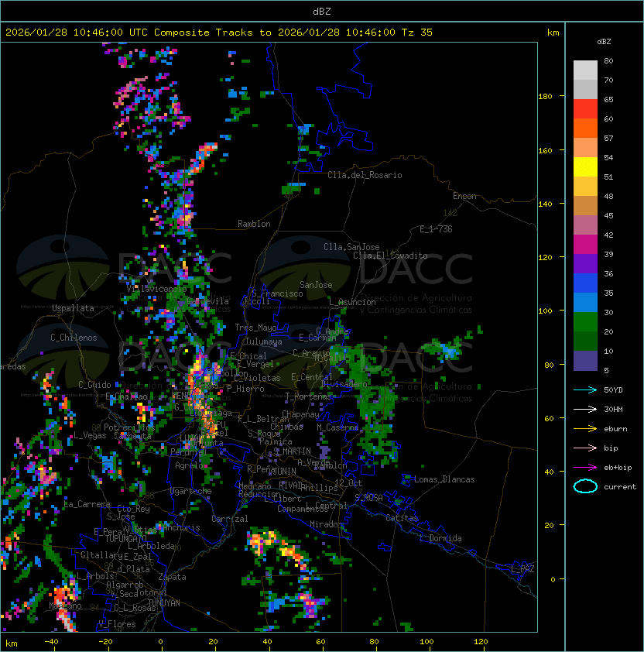
Task: Click the 'Anchoris' place label
Action: click(182, 527)
